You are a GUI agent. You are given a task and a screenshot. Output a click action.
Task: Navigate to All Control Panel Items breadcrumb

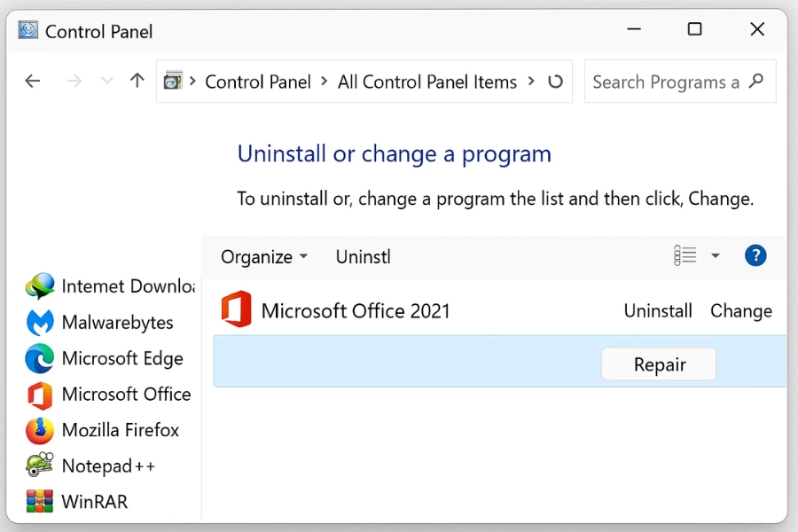427,82
